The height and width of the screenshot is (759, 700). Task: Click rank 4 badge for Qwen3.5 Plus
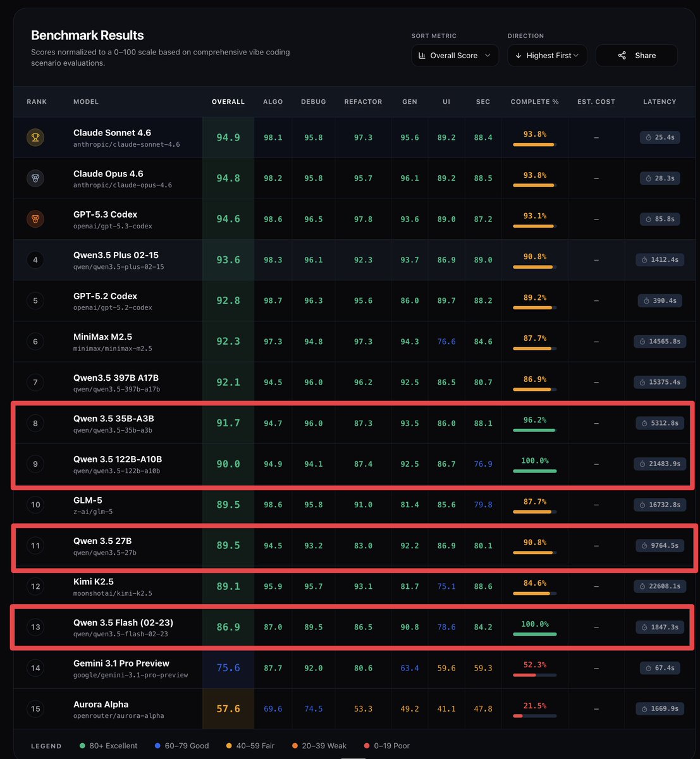click(x=35, y=260)
